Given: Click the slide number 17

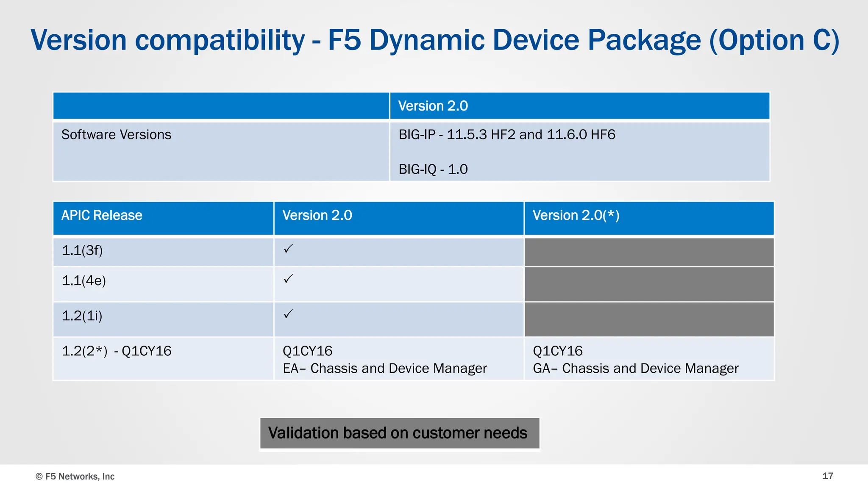Looking at the screenshot, I should tap(828, 476).
